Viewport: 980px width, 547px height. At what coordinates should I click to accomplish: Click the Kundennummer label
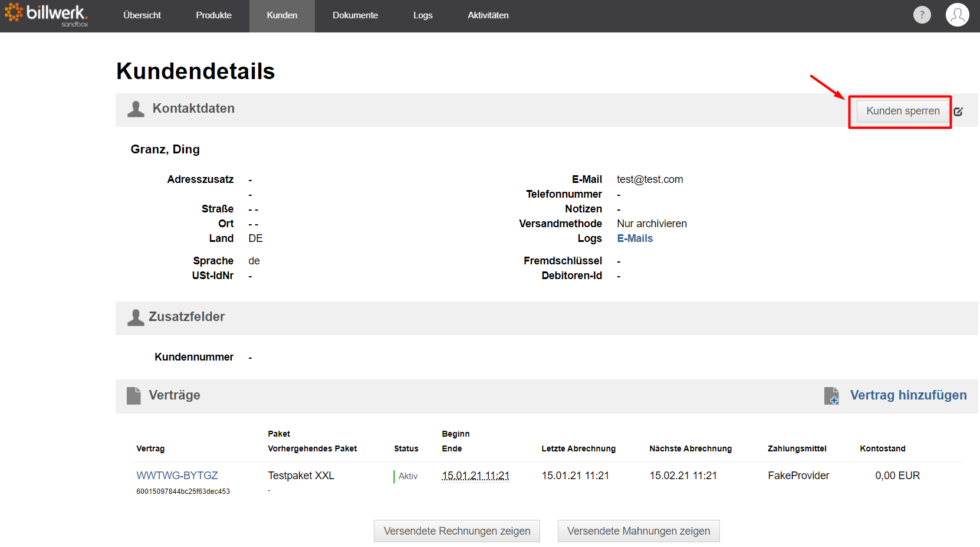[194, 357]
